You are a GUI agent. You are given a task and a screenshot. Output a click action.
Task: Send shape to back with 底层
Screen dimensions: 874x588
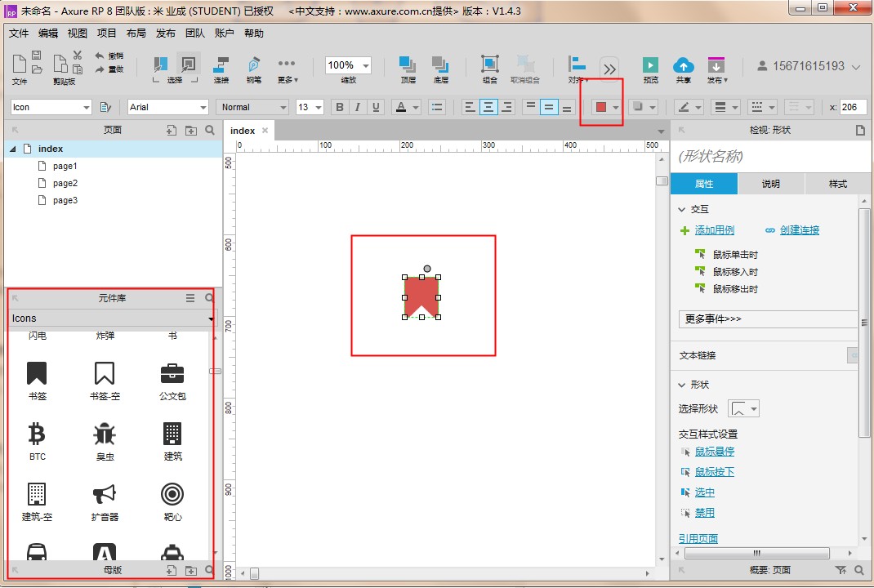coord(441,69)
